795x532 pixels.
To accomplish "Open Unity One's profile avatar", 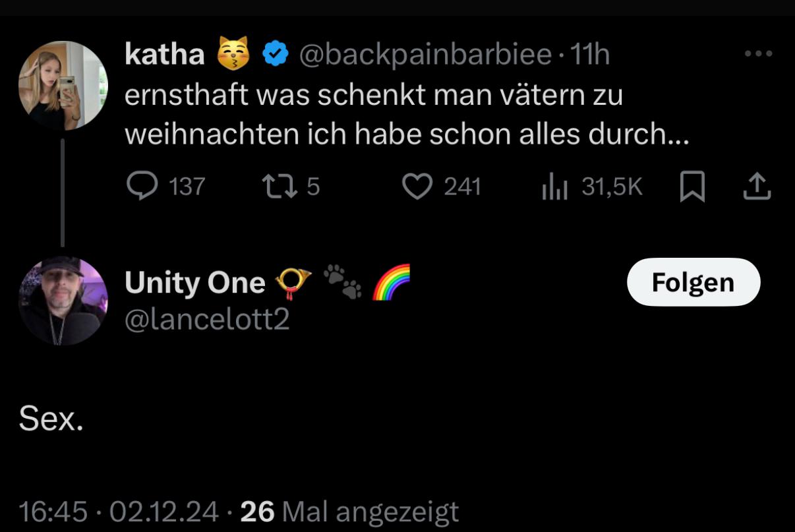I will pyautogui.click(x=63, y=301).
